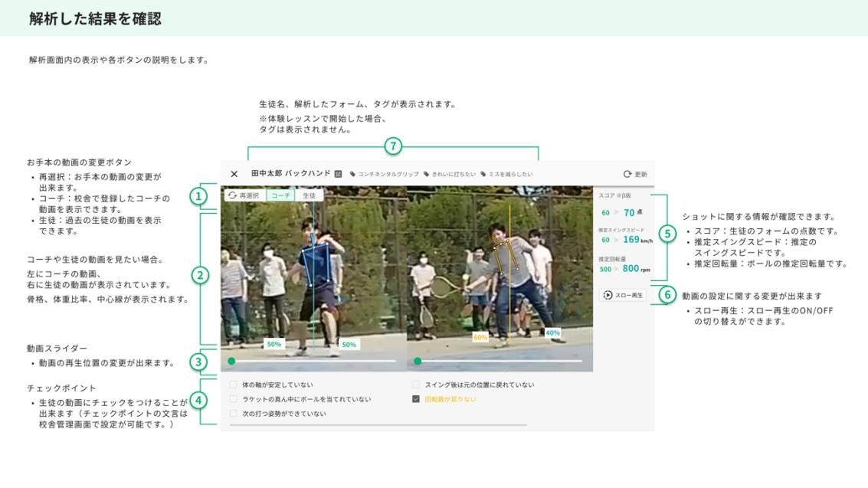Click the student video slider handle
This screenshot has width=868, height=488.
418,361
